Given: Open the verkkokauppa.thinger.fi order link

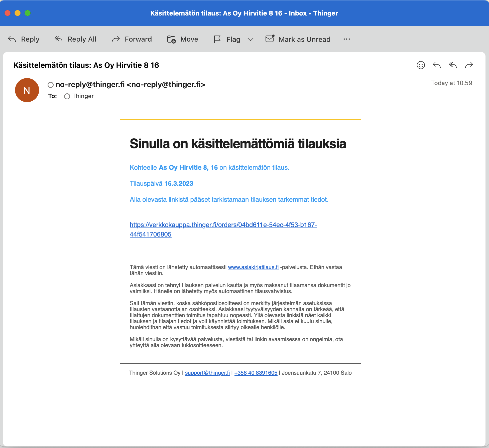Looking at the screenshot, I should 223,225.
